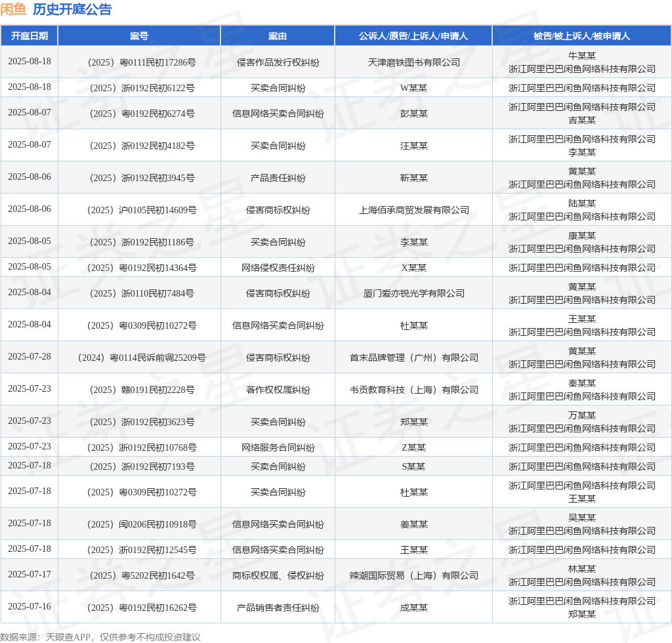The height and width of the screenshot is (643, 672).
Task: Select case number (2025)浙0192民初4182号
Action: [142, 146]
